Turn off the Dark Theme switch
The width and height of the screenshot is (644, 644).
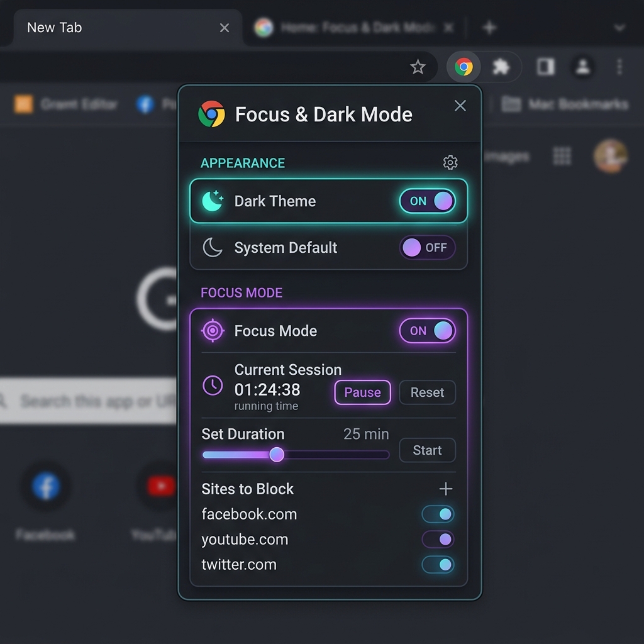point(427,201)
